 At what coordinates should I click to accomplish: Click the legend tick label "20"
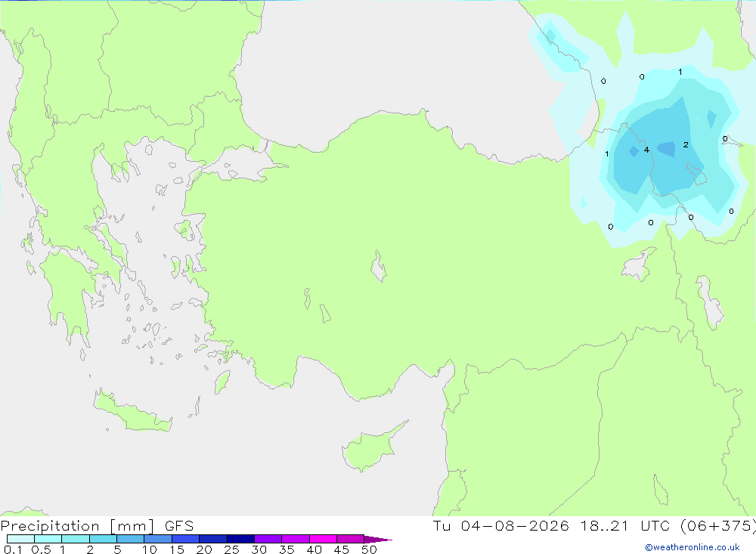(x=204, y=549)
